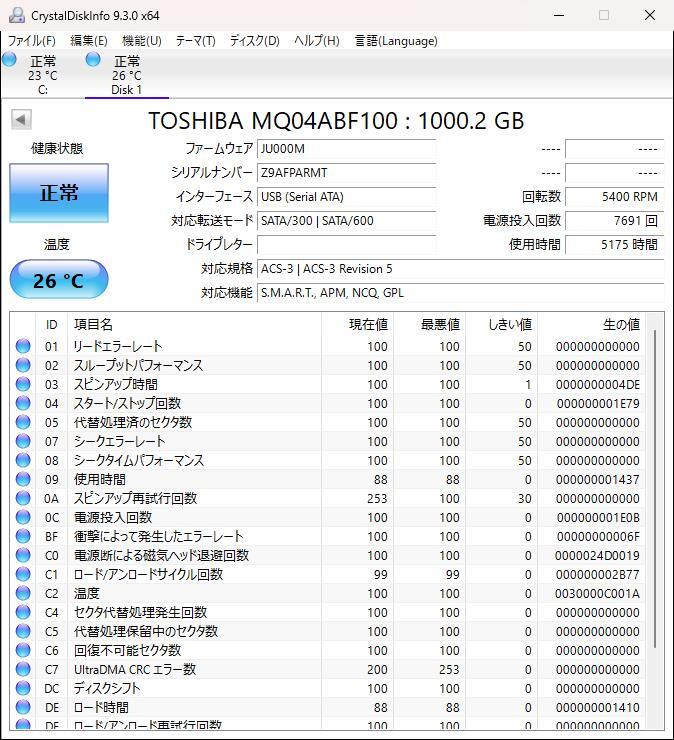Click status orb beside スピンアップ時間 row
This screenshot has width=674, height=740.
pos(23,384)
